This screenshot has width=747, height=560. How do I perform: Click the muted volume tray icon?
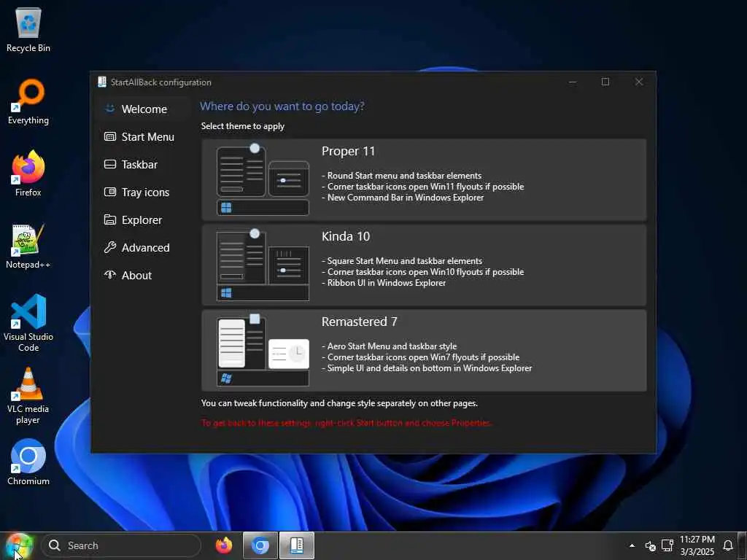click(x=650, y=545)
